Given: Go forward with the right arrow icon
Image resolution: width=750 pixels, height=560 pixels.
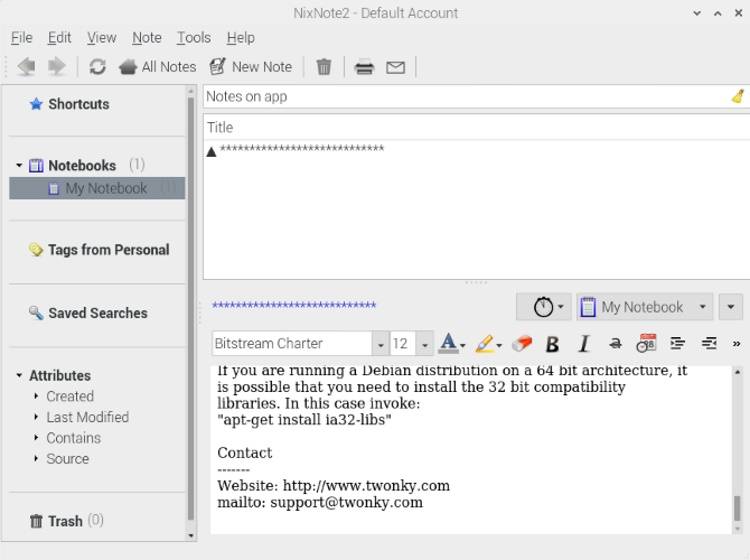Looking at the screenshot, I should (x=57, y=66).
